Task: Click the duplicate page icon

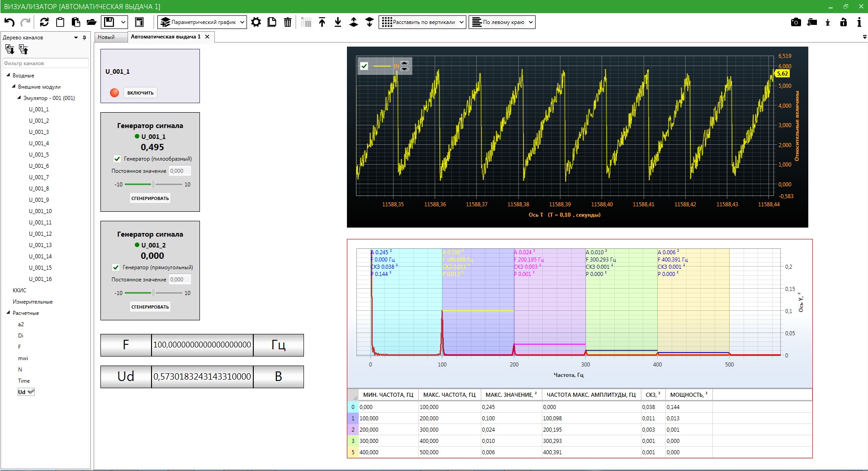Action: coord(272,22)
